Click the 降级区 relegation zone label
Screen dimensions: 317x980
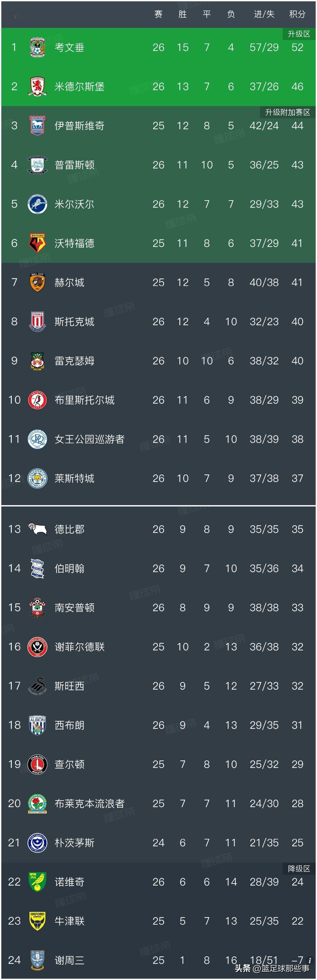coord(299,868)
